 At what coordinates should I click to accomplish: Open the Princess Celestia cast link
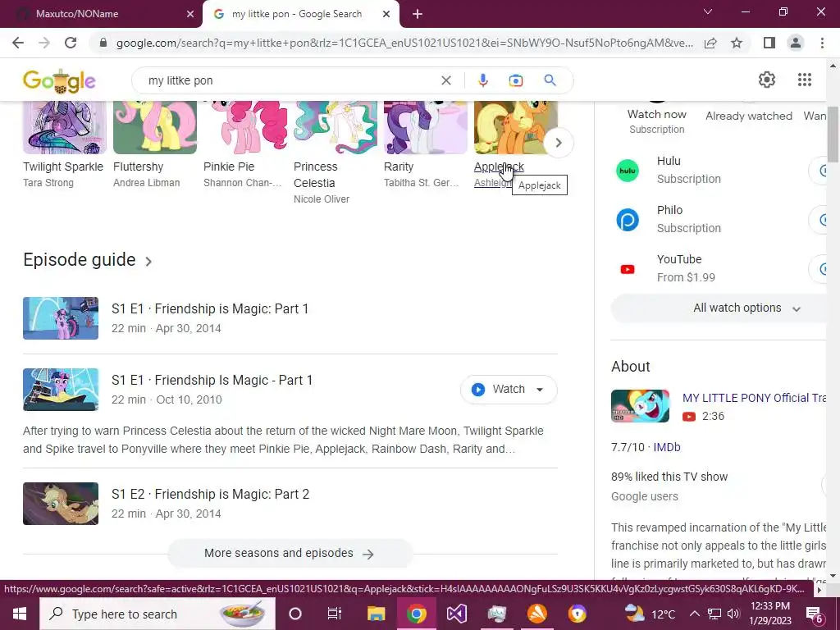coord(316,175)
